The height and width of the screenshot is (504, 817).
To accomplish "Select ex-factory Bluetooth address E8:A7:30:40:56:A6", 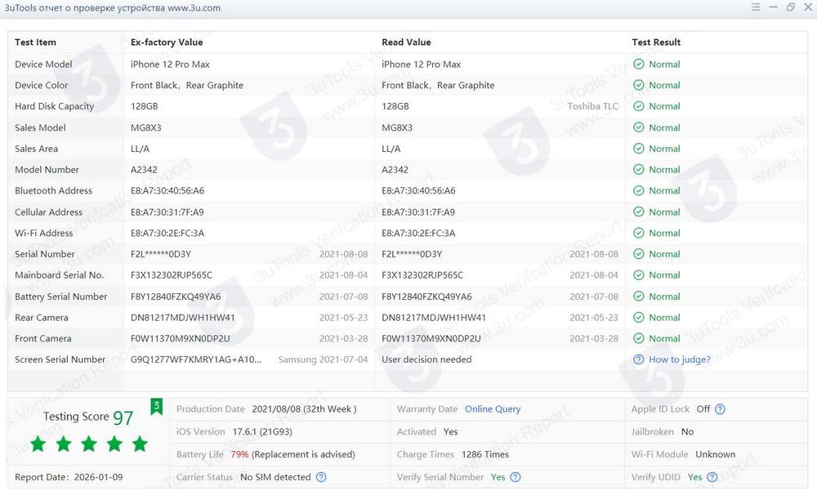I will click(167, 191).
